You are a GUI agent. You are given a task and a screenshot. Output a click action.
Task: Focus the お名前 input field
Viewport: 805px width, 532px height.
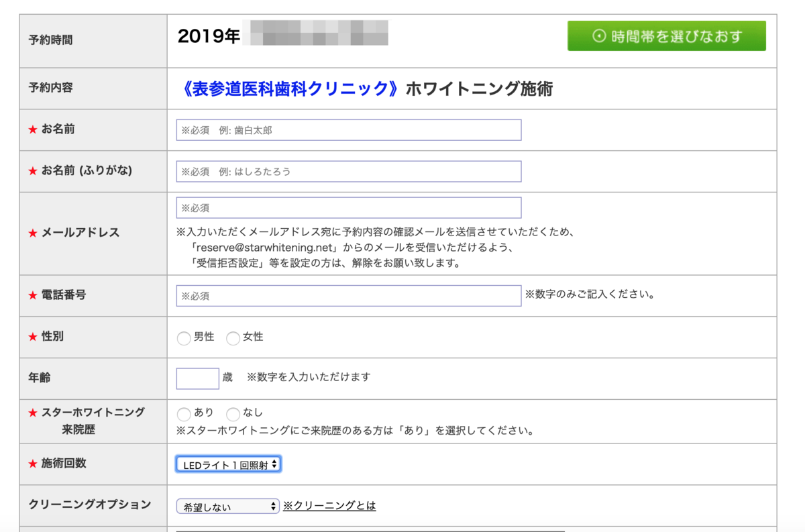(x=349, y=130)
